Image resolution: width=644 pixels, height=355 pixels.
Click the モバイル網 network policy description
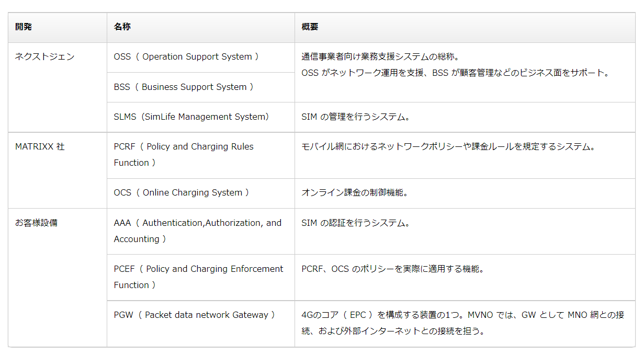[x=448, y=147]
